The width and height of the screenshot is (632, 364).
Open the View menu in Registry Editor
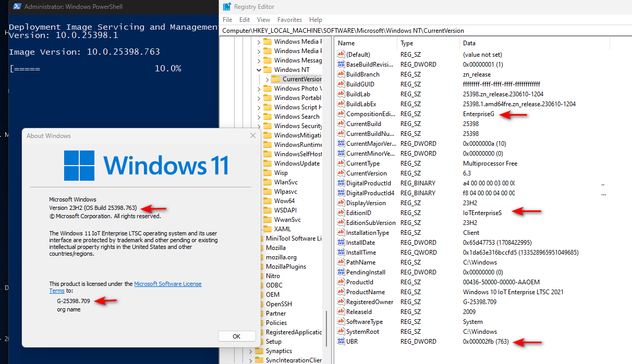263,20
